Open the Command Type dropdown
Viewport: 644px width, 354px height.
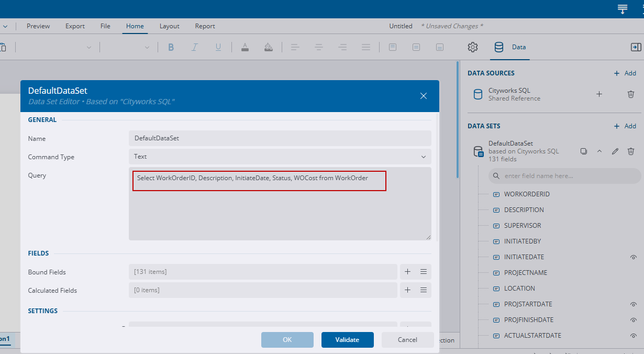pos(280,157)
